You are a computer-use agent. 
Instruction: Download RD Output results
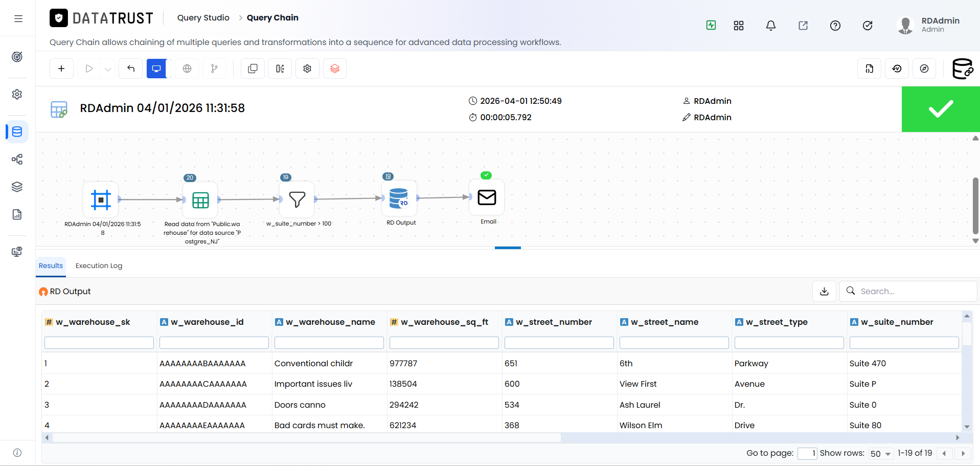pyautogui.click(x=824, y=291)
